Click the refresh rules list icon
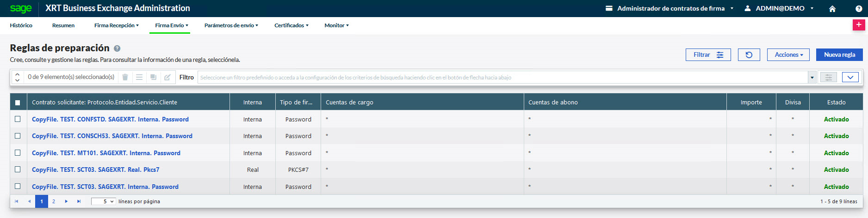This screenshot has width=868, height=218. click(x=749, y=55)
